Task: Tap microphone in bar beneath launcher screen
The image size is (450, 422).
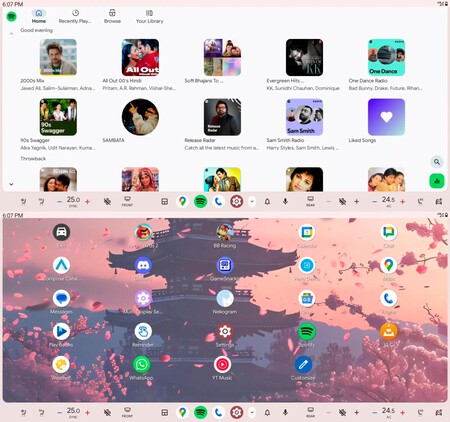Action: click(285, 412)
